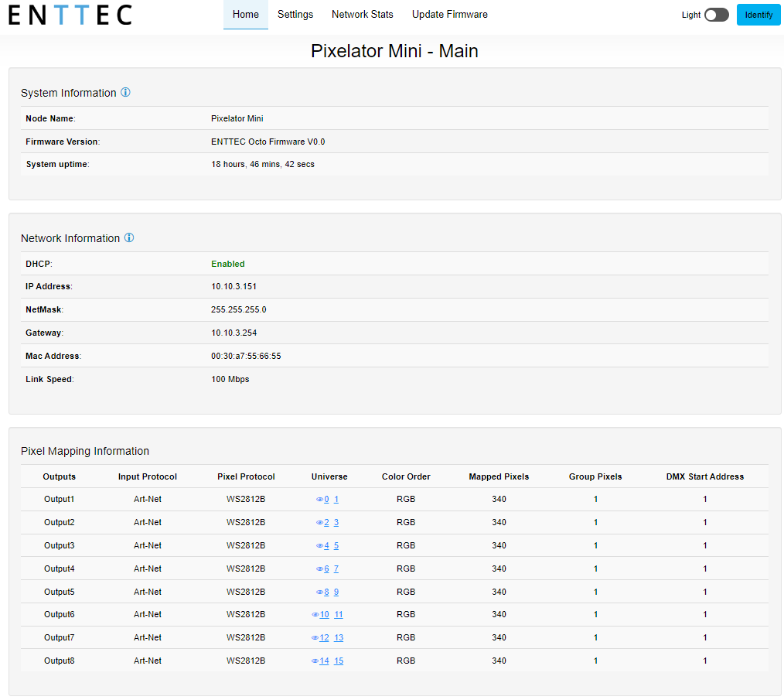
Task: Open the Settings tab
Action: [x=295, y=15]
